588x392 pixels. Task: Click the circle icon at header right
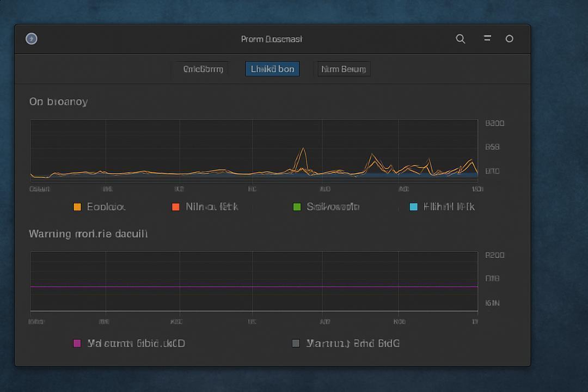pyautogui.click(x=509, y=39)
